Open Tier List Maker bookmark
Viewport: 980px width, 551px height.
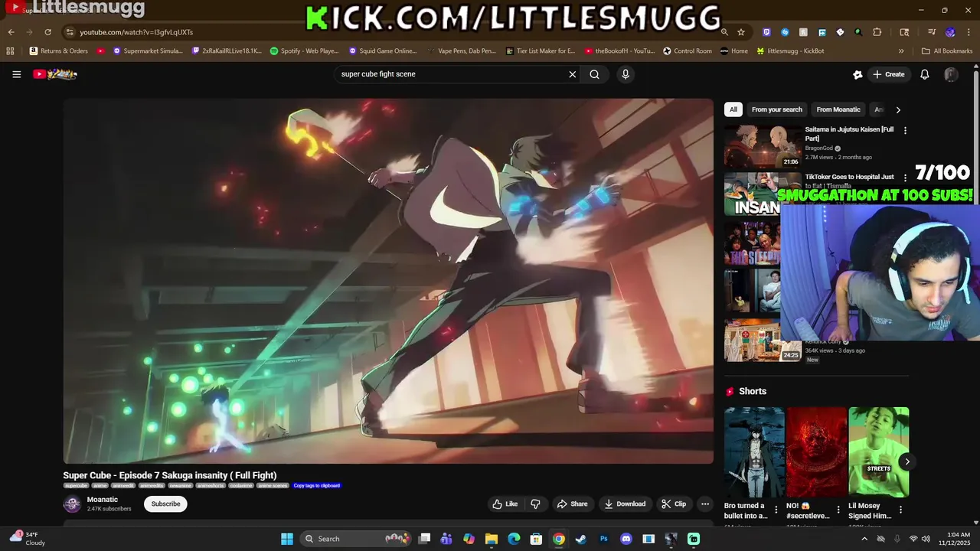(x=541, y=51)
